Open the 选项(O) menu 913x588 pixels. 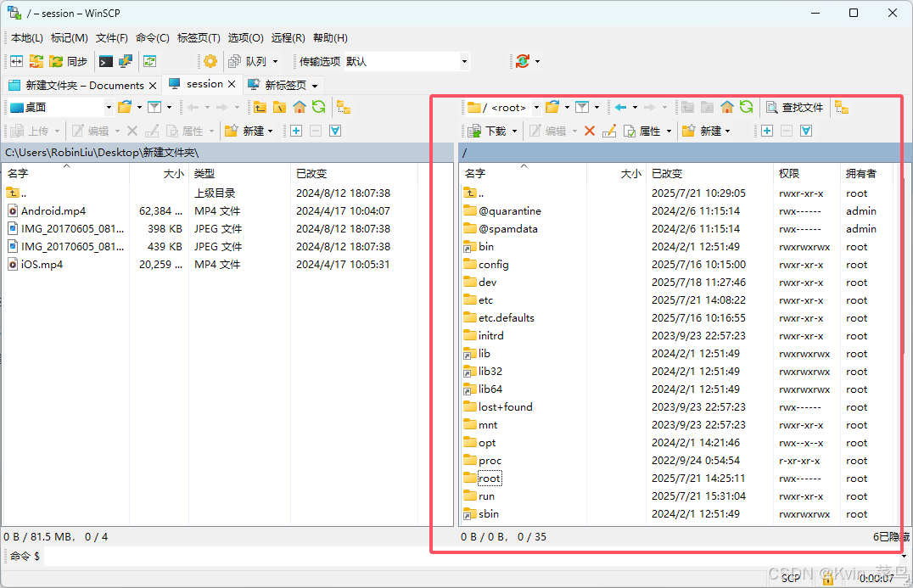[245, 38]
